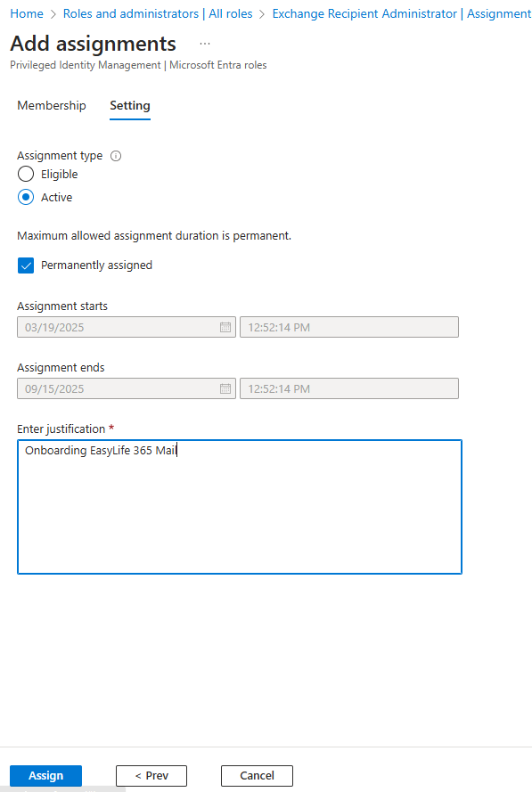Switch to the Membership tab
Screen dimensions: 532x792
pyautogui.click(x=51, y=105)
